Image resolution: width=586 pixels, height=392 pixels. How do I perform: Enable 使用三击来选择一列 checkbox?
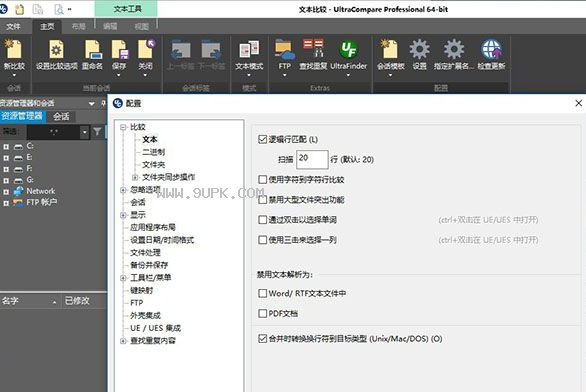pyautogui.click(x=263, y=240)
